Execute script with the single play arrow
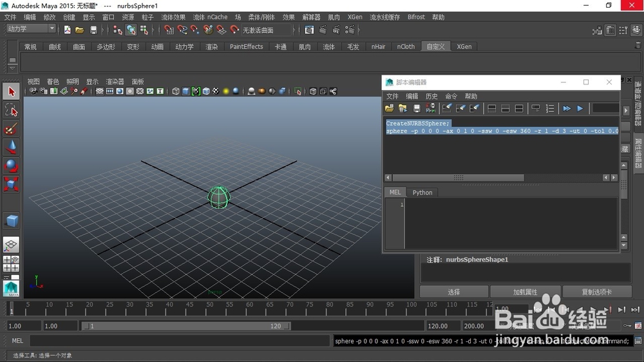Viewport: 644px width, 362px height. click(x=580, y=108)
